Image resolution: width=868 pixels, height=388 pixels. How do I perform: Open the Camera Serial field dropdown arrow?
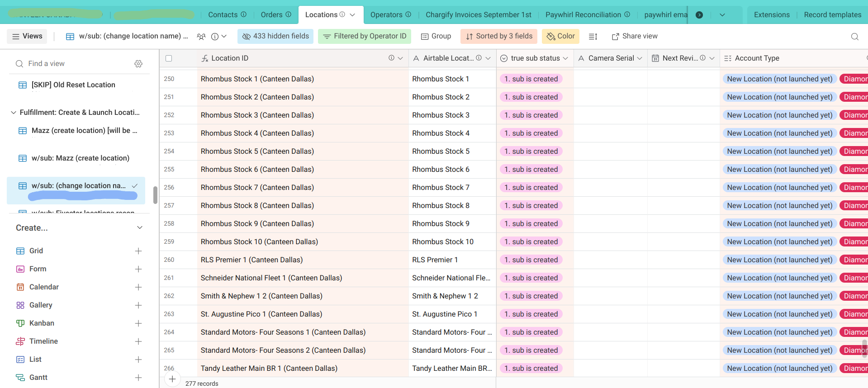coord(640,58)
